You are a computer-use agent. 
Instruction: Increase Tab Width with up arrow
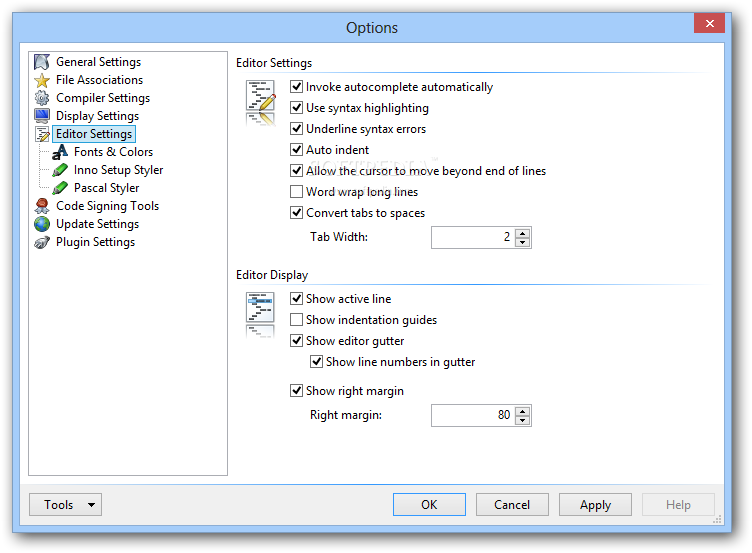[523, 233]
